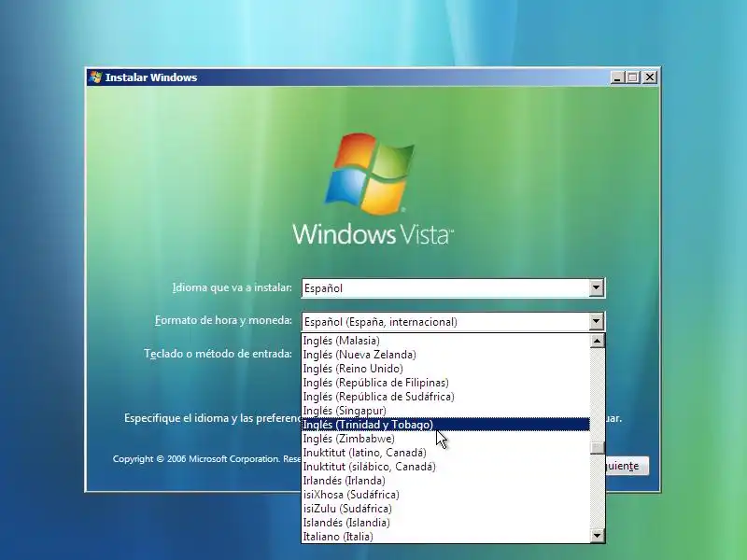Choose Inglés (Nueva Zelanda) option
747x560 pixels.
[446, 355]
